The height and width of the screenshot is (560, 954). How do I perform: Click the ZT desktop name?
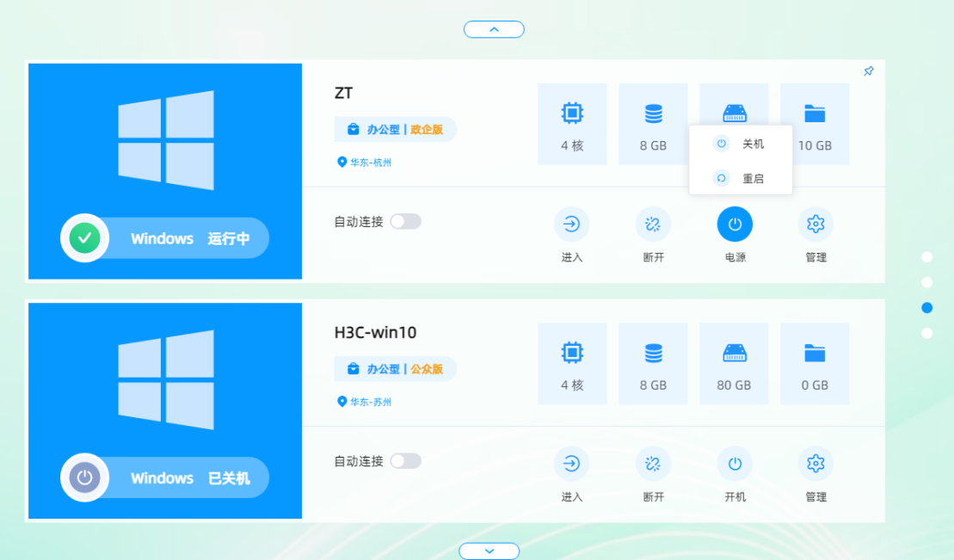click(344, 93)
